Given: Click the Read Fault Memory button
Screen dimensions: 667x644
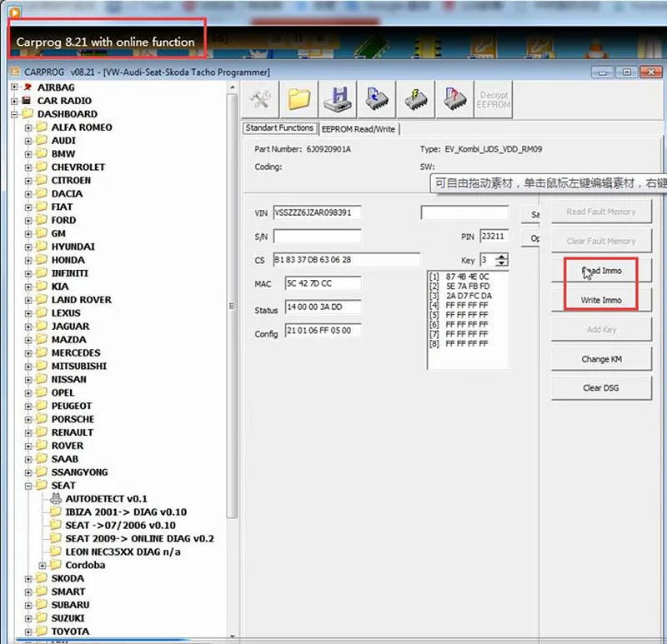Looking at the screenshot, I should click(601, 212).
